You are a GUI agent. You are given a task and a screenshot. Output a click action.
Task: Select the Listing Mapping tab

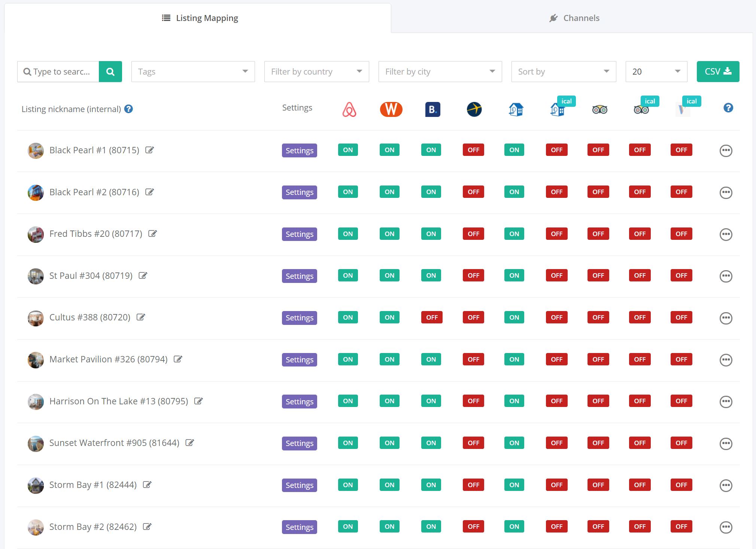coord(200,18)
